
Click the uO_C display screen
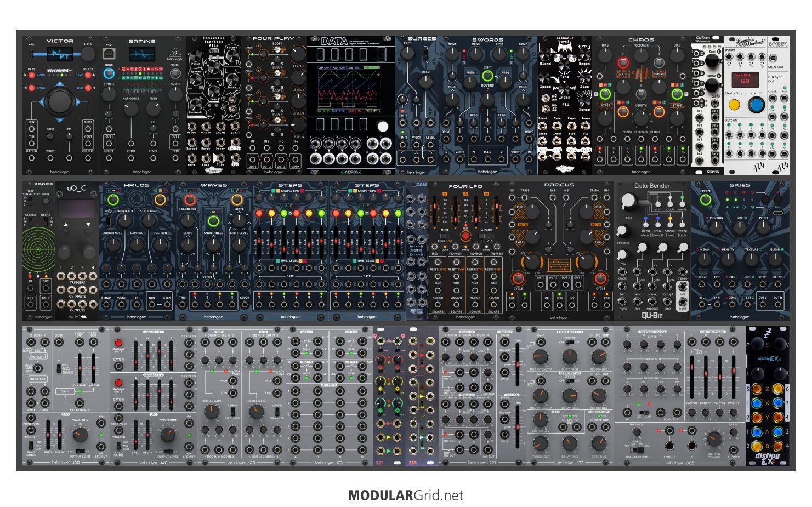click(x=77, y=208)
